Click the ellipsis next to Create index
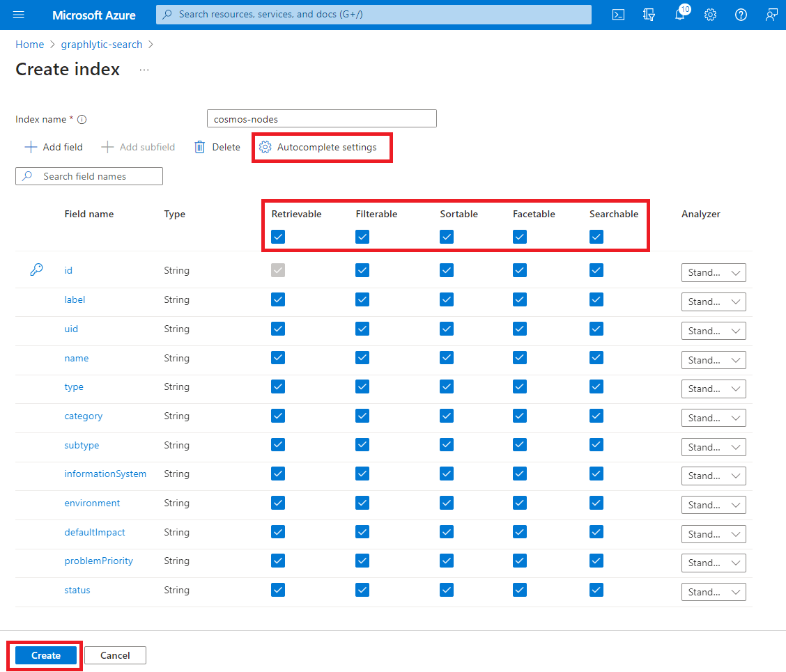Image resolution: width=786 pixels, height=672 pixels. 144,70
